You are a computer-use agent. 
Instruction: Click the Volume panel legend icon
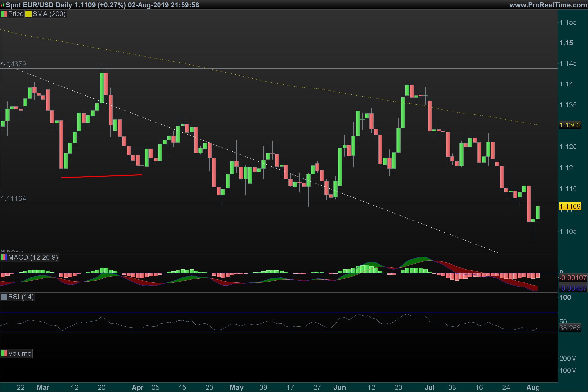click(4, 354)
